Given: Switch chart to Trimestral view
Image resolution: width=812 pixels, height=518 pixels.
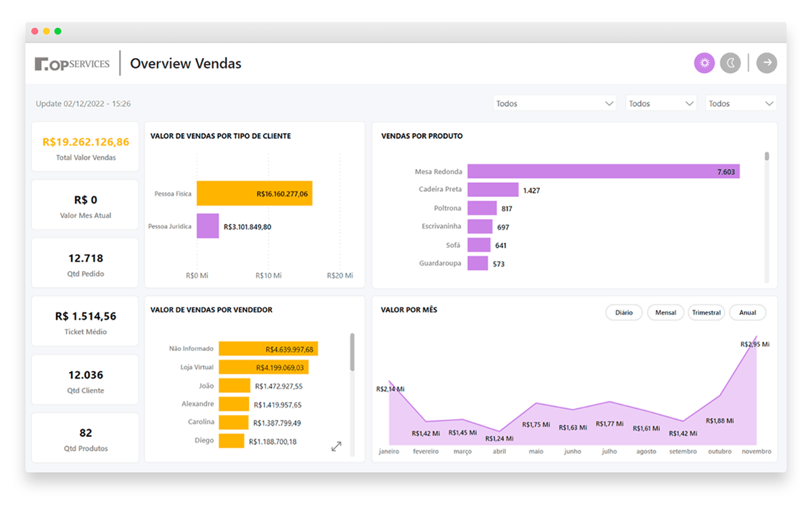Looking at the screenshot, I should [706, 312].
